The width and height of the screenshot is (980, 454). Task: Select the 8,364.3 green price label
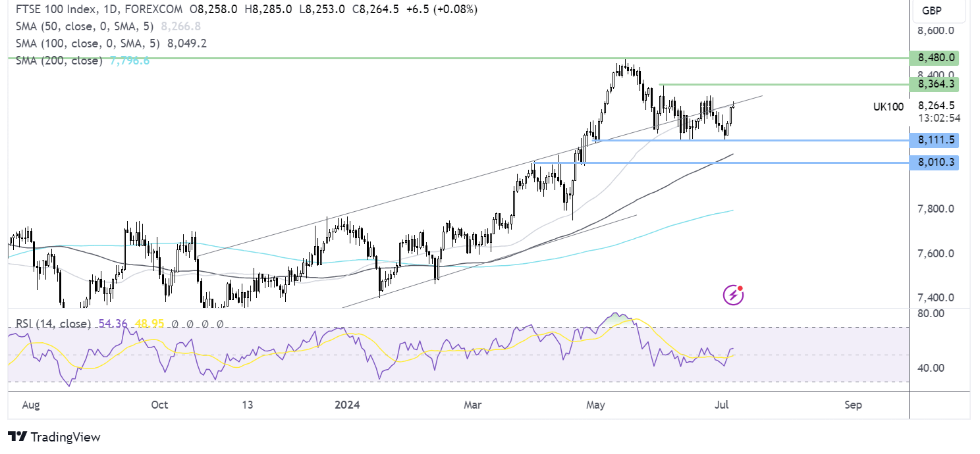[933, 84]
